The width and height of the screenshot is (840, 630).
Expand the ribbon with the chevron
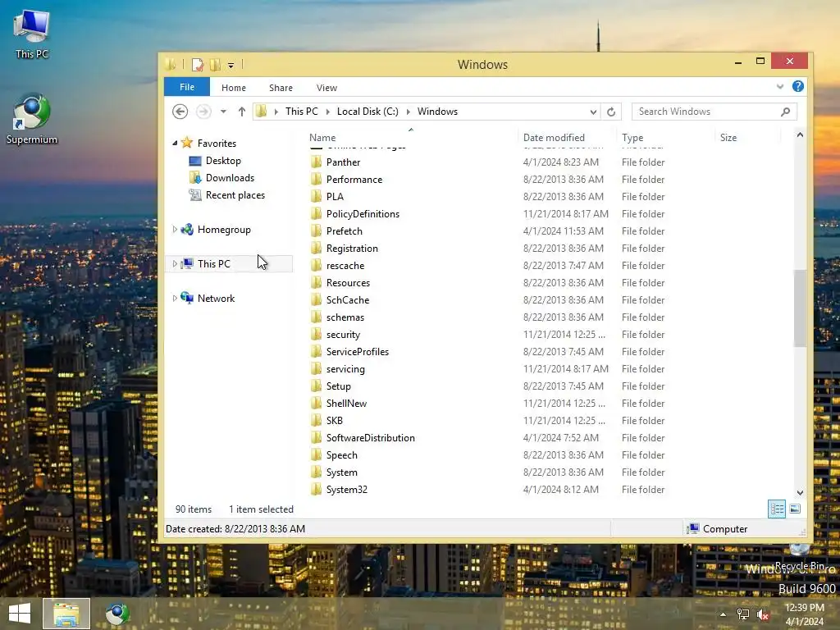pyautogui.click(x=780, y=86)
